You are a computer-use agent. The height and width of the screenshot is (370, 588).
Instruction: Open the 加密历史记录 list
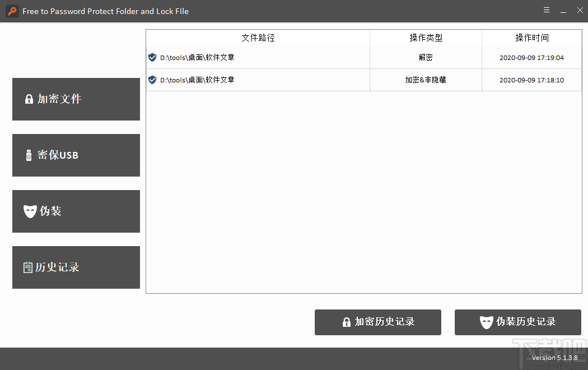point(377,322)
